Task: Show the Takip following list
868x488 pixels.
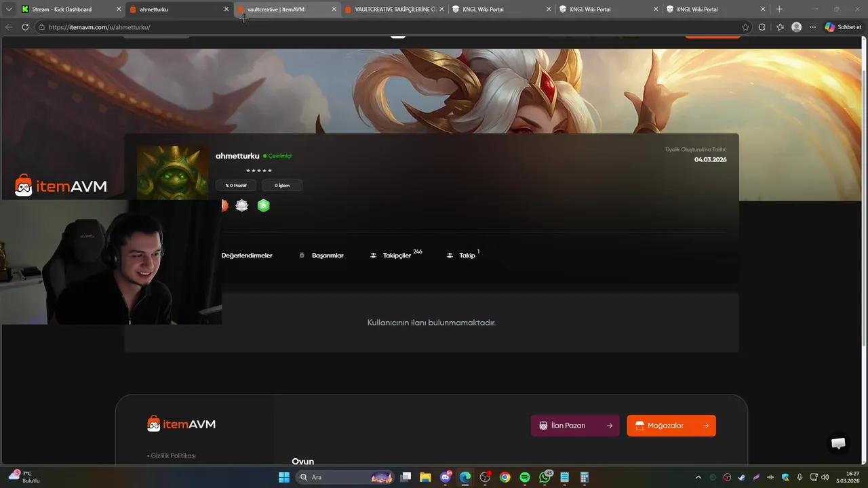Action: click(x=463, y=255)
